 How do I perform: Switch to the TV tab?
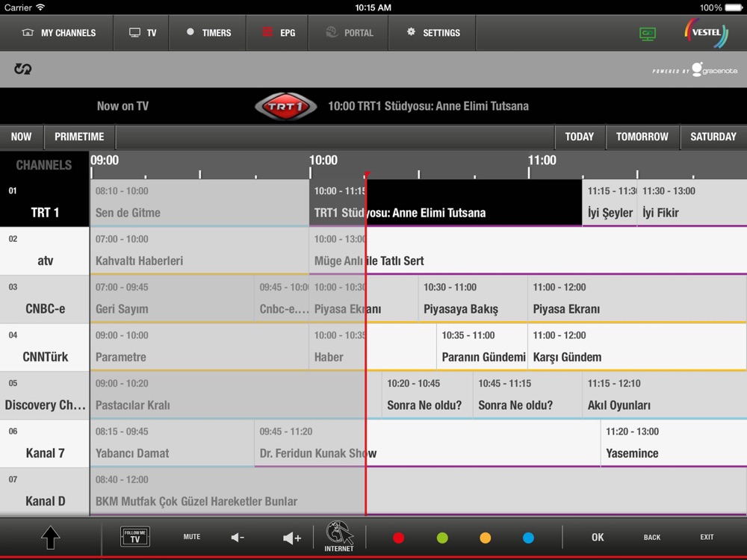click(141, 33)
